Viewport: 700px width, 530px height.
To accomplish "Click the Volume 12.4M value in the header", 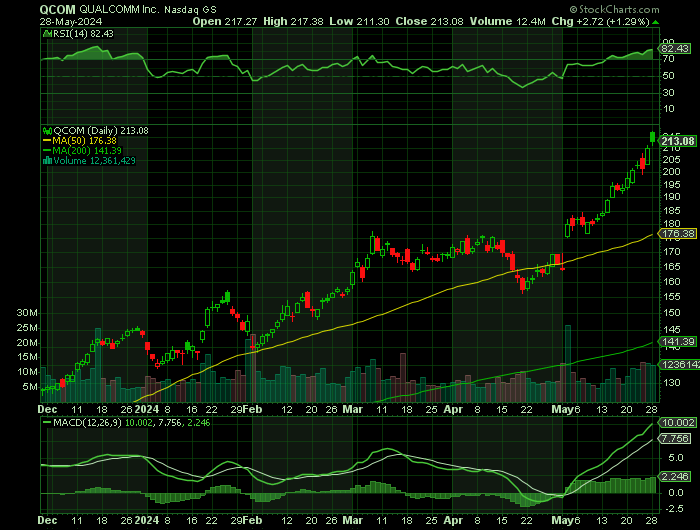I will click(x=508, y=21).
